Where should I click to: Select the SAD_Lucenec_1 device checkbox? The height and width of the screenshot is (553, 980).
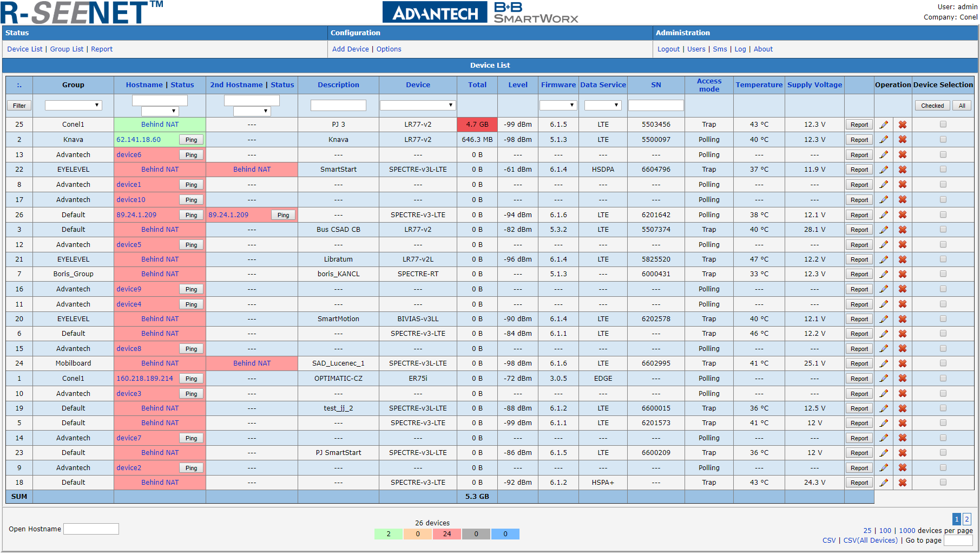943,363
